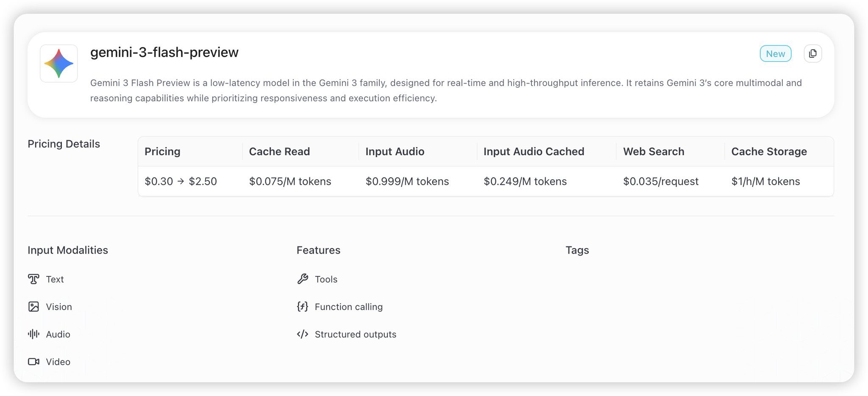
Task: Click the Video camera icon
Action: [33, 362]
